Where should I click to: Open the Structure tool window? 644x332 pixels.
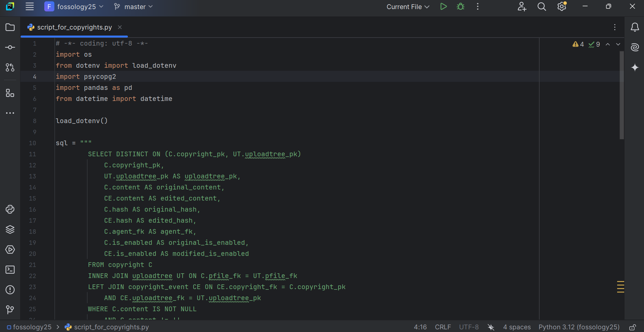10,93
